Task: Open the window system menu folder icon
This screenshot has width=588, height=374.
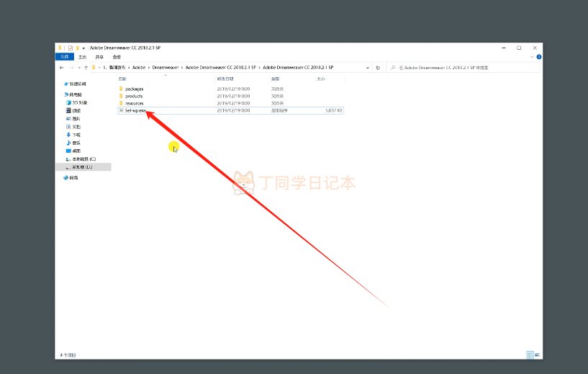Action: click(60, 48)
